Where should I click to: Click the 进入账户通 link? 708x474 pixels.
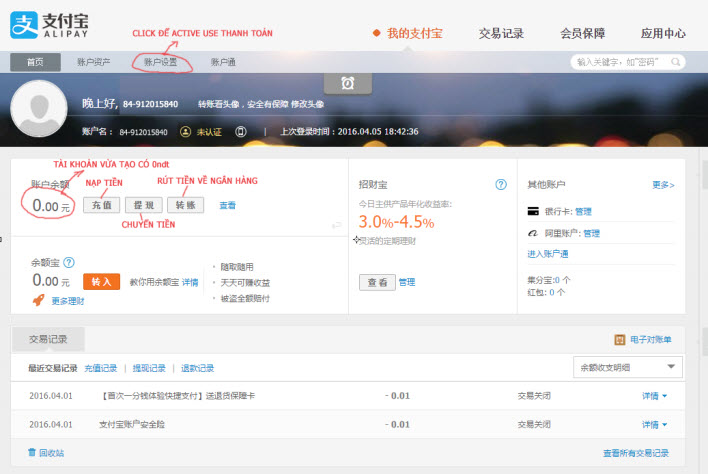(548, 254)
